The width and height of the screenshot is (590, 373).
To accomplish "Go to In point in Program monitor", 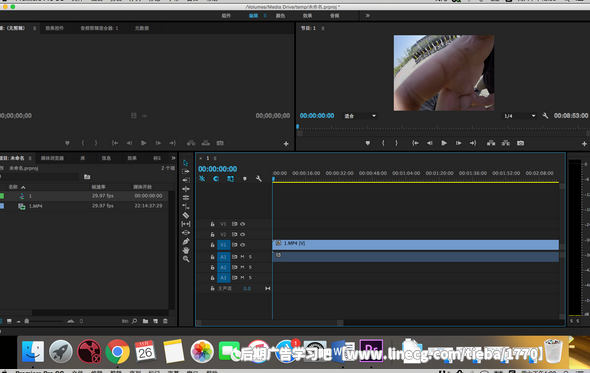I will coord(415,143).
